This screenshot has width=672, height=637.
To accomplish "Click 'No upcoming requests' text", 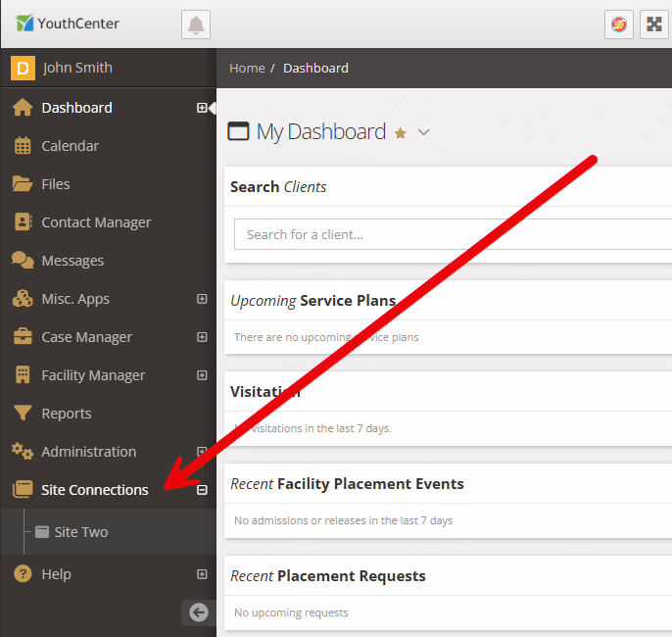I will point(291,612).
